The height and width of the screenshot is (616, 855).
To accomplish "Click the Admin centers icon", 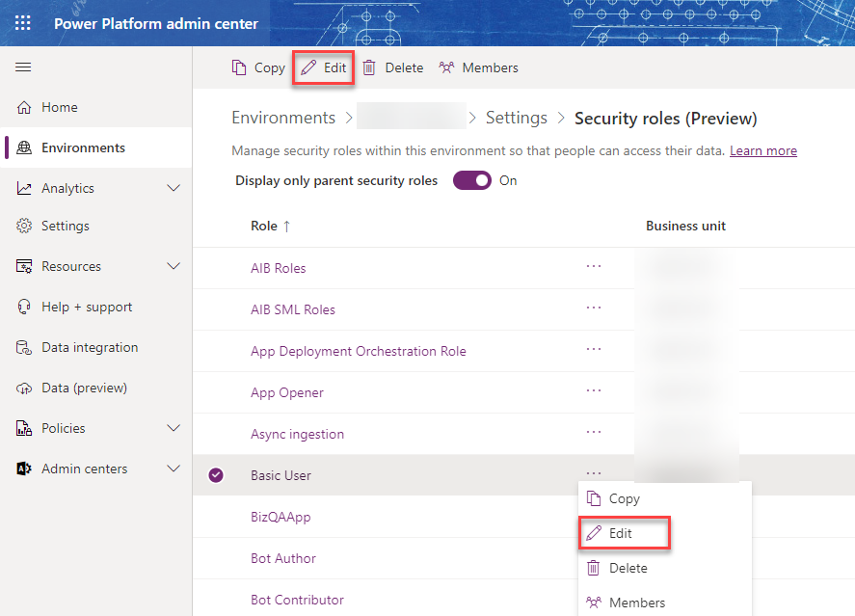I will pyautogui.click(x=24, y=469).
